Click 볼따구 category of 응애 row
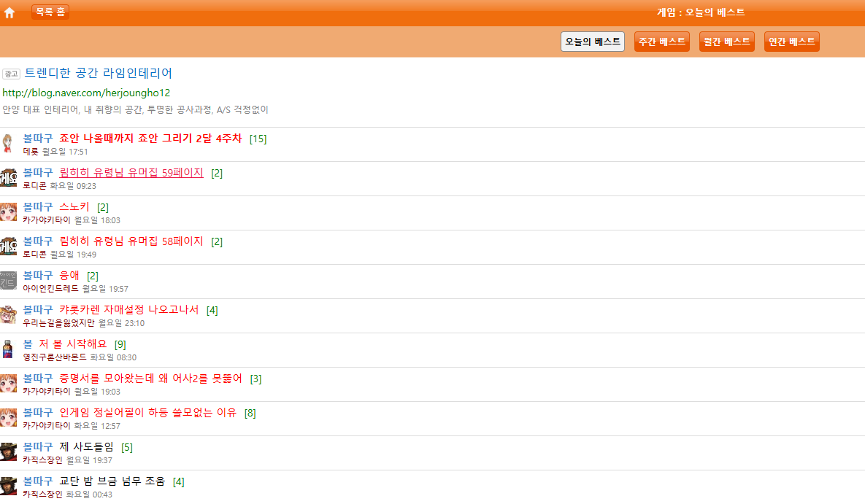 38,275
